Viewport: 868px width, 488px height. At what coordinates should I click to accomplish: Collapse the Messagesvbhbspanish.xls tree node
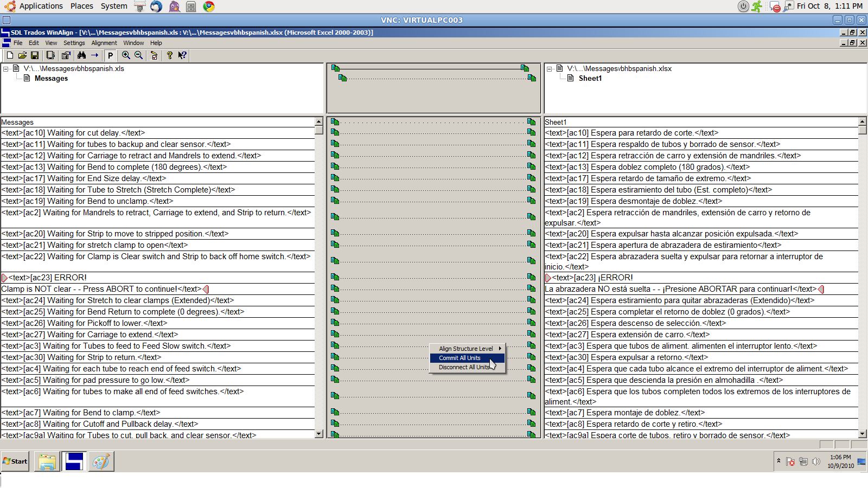pos(6,69)
